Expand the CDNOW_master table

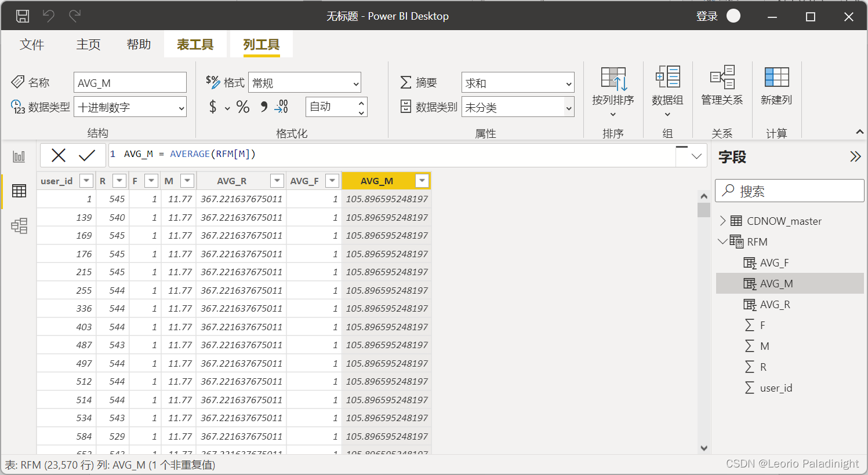[x=722, y=221]
